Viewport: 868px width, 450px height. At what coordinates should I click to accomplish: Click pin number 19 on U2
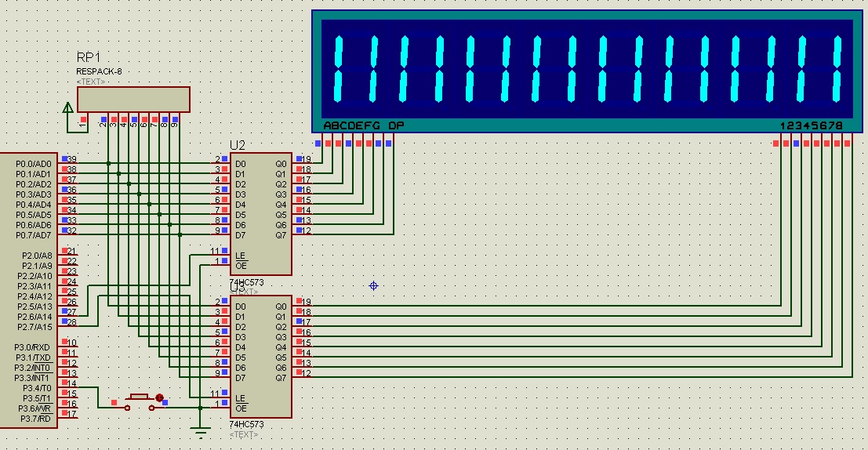click(306, 159)
